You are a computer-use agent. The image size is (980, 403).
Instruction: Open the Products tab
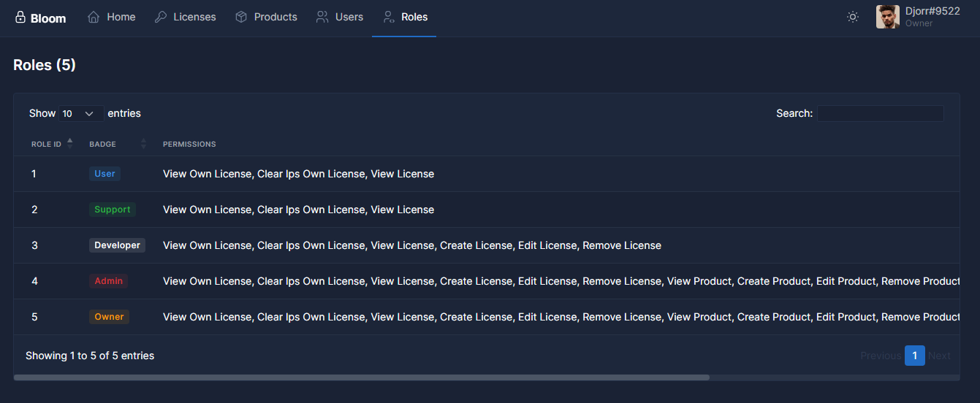(266, 17)
